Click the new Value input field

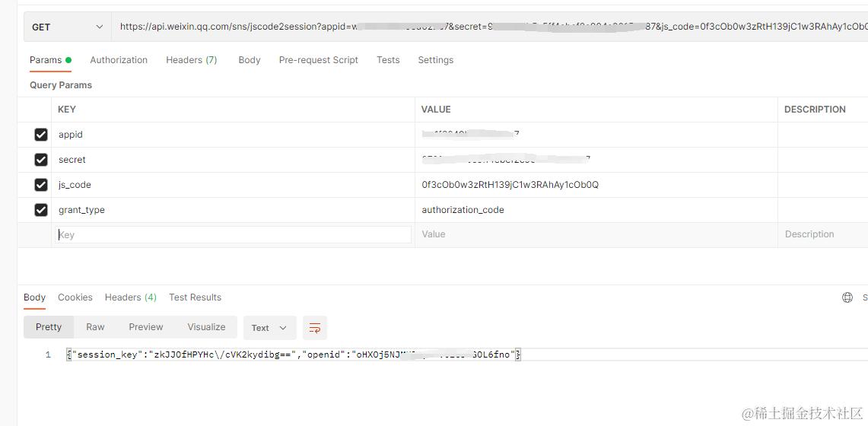point(596,234)
